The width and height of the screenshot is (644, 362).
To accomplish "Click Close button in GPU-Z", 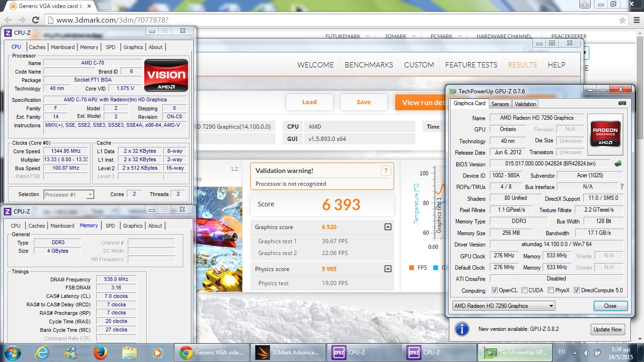I will coord(610,306).
